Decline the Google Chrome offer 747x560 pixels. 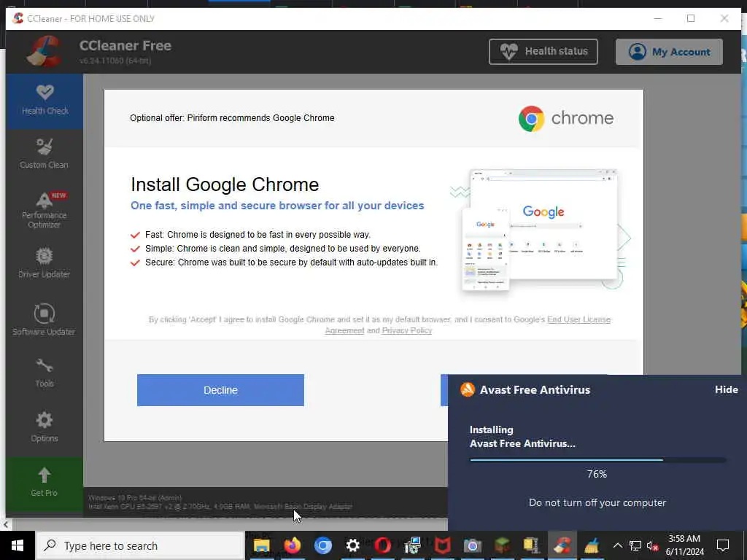coord(220,390)
